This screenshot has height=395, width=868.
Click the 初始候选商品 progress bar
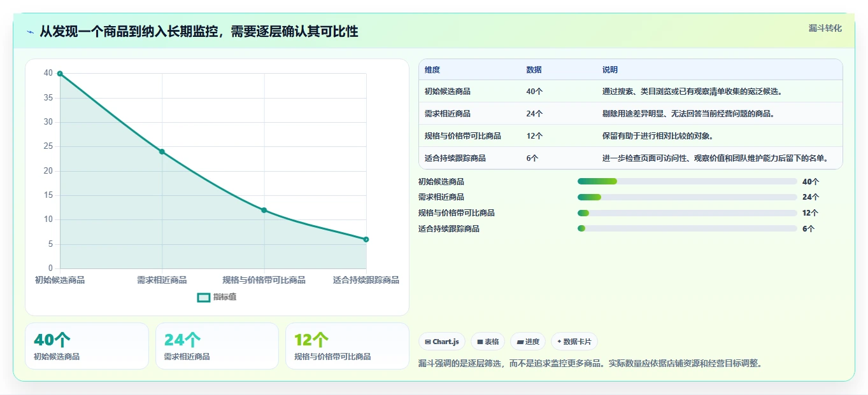(687, 181)
